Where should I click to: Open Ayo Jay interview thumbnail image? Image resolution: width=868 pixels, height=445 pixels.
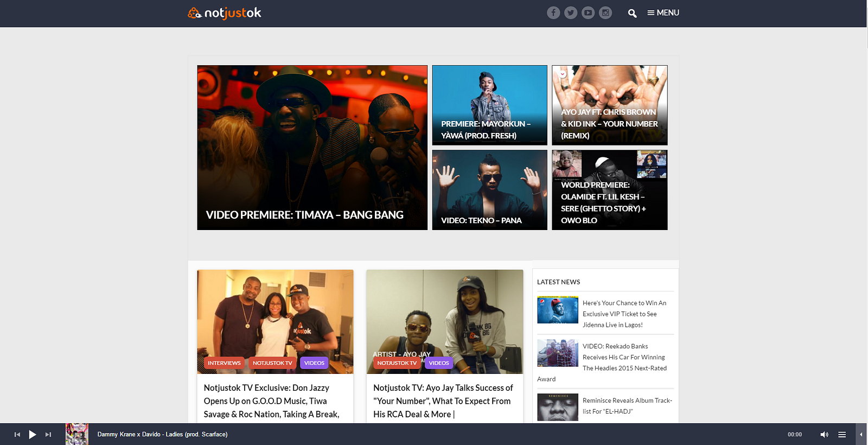[445, 322]
